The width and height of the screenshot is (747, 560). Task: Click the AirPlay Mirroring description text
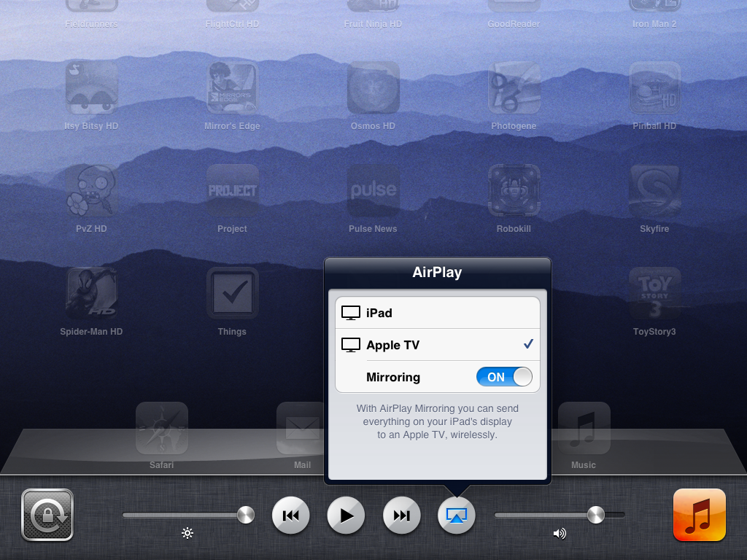click(438, 421)
